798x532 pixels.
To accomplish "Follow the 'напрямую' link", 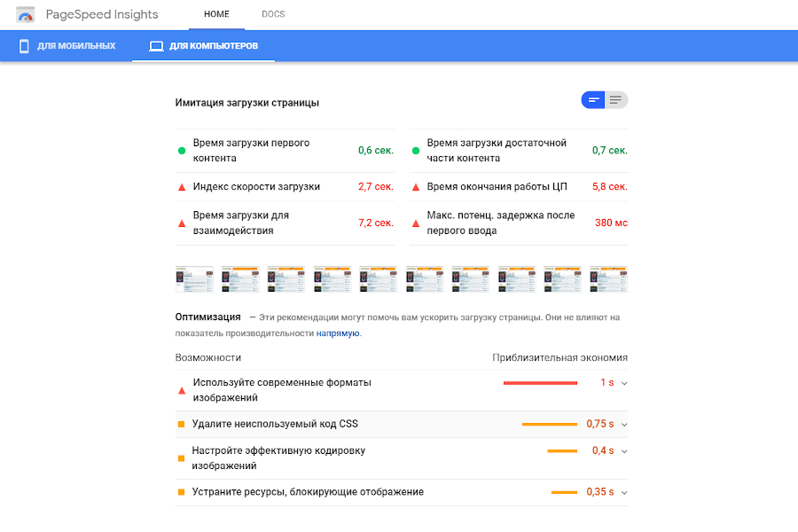I will [x=338, y=333].
